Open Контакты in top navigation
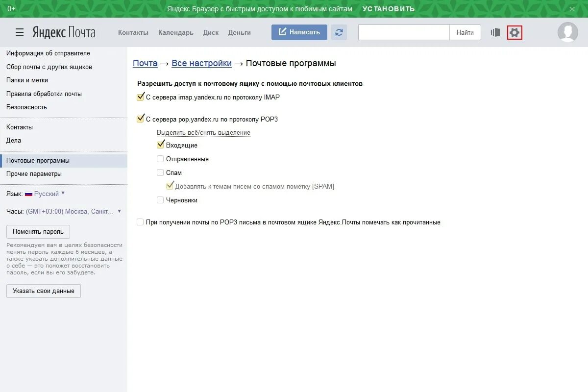The width and height of the screenshot is (588, 392). pyautogui.click(x=133, y=32)
